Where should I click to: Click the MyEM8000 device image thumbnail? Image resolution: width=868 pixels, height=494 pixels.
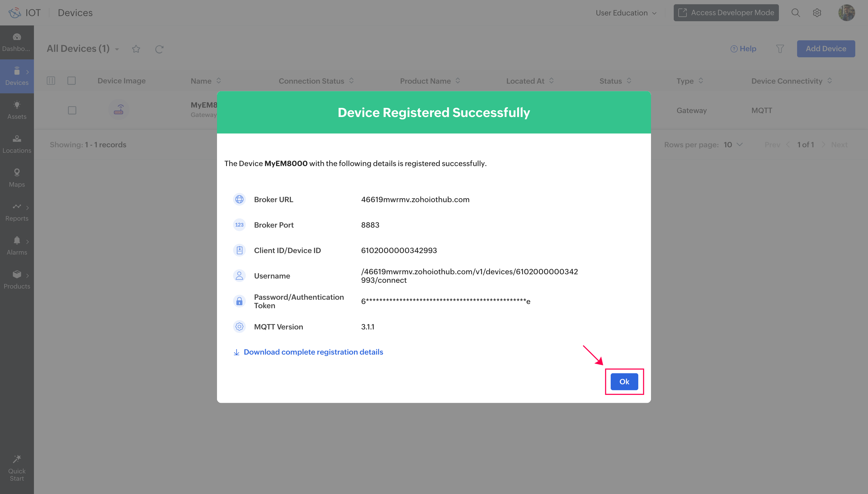[119, 110]
